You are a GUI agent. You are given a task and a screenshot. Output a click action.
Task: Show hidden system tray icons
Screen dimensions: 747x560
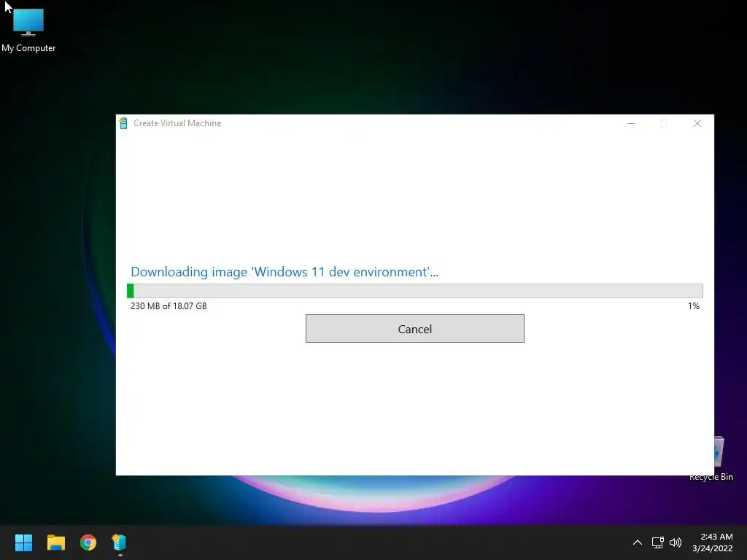tap(637, 542)
